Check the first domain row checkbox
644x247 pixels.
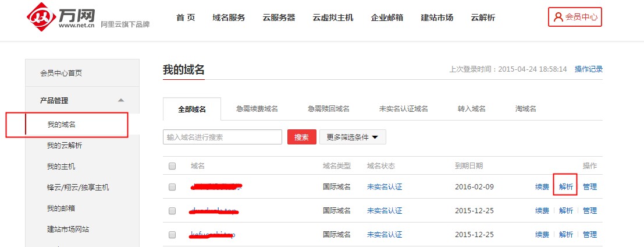pyautogui.click(x=172, y=187)
